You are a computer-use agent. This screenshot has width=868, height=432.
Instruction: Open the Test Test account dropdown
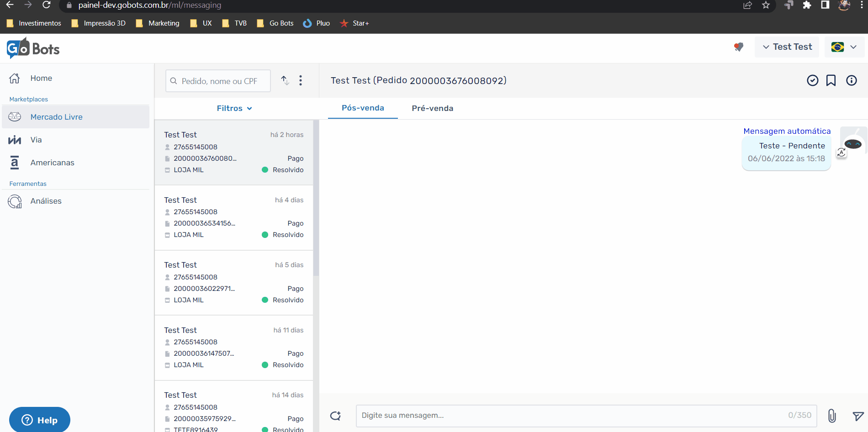(787, 47)
